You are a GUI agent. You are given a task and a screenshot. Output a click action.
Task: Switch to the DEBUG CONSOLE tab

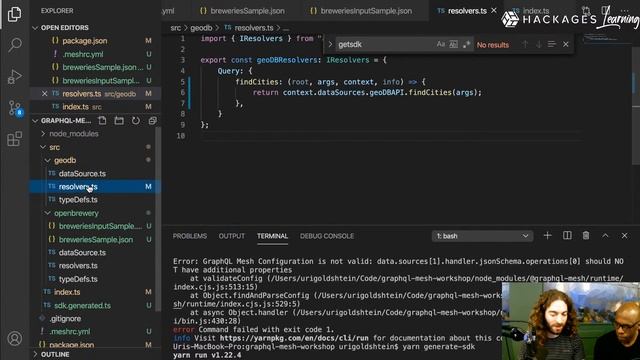tap(327, 236)
